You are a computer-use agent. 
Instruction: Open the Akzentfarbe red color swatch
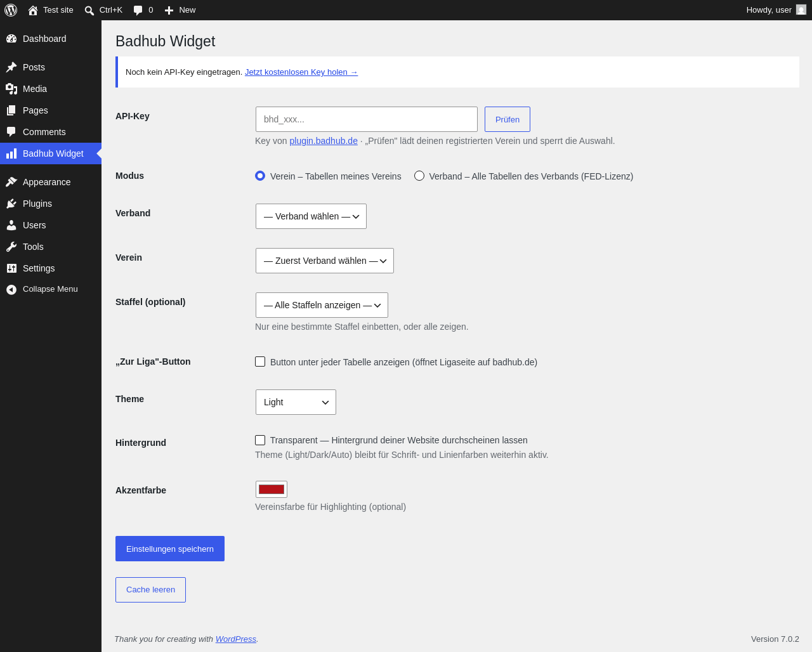pos(272,489)
